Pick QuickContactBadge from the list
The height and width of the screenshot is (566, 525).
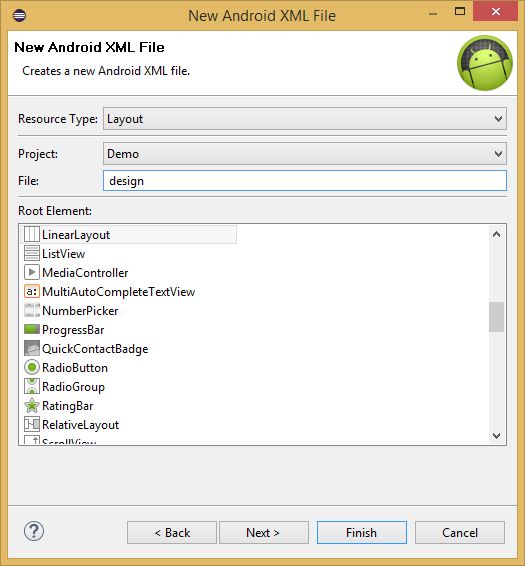coord(95,349)
